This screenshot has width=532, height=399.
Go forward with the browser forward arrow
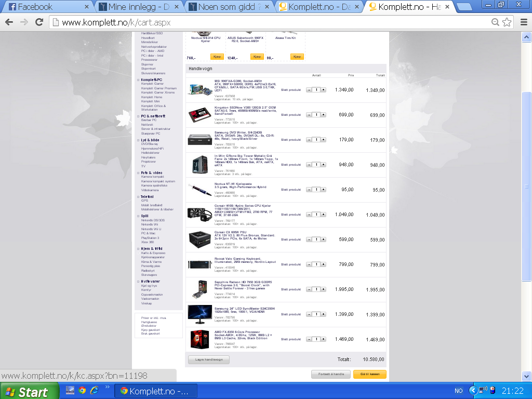pos(24,22)
